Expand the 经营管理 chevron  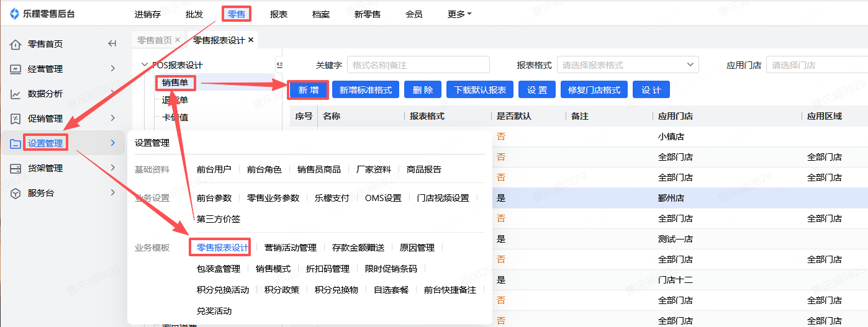(112, 69)
